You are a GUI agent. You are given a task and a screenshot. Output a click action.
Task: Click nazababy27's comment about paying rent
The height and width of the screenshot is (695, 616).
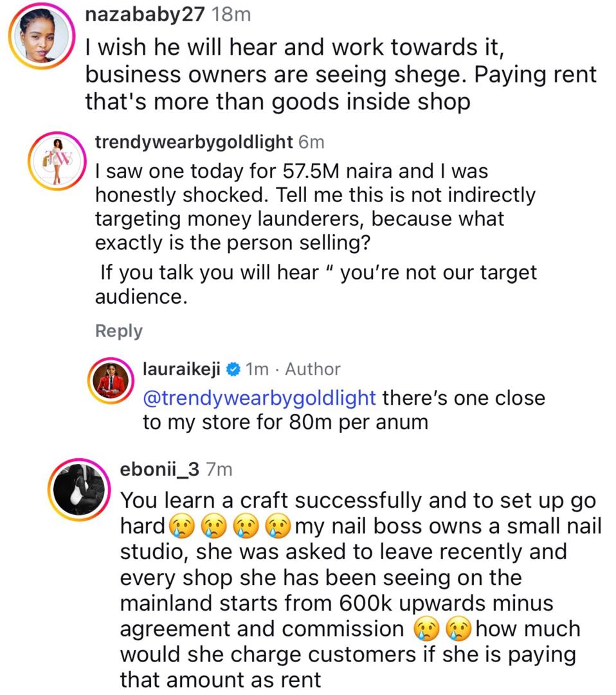click(x=322, y=74)
